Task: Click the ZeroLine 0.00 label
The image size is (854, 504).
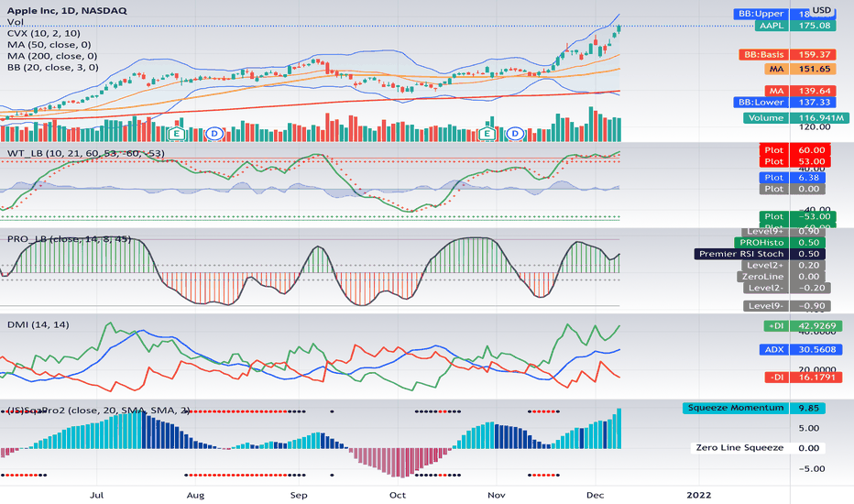Action: click(x=781, y=276)
